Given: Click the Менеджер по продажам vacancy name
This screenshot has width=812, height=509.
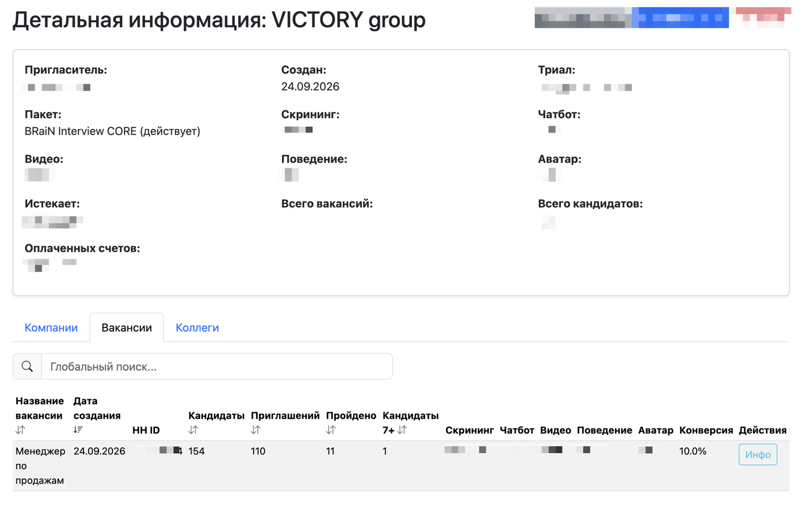Looking at the screenshot, I should click(x=40, y=466).
